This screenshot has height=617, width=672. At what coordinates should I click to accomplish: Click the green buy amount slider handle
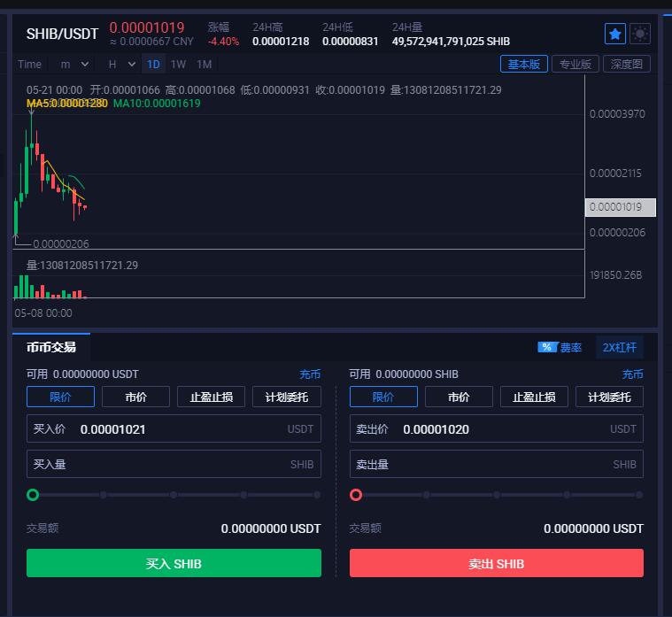click(x=33, y=495)
